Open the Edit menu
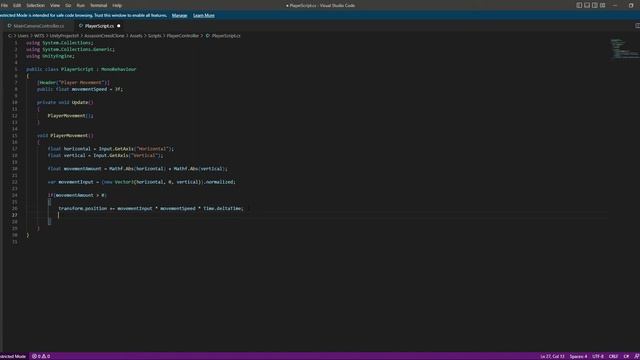Viewport: 640px width, 360px height. pyautogui.click(x=17, y=5)
